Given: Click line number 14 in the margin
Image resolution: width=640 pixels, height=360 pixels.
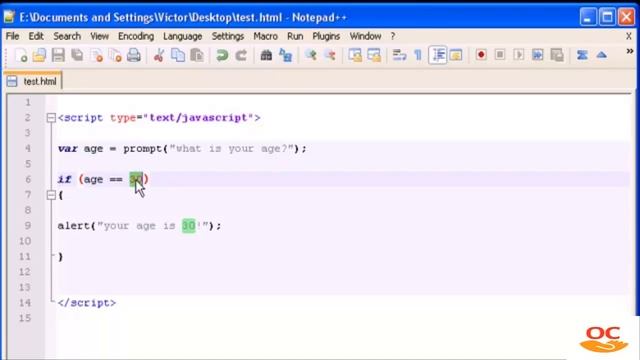Looking at the screenshot, I should tap(25, 303).
